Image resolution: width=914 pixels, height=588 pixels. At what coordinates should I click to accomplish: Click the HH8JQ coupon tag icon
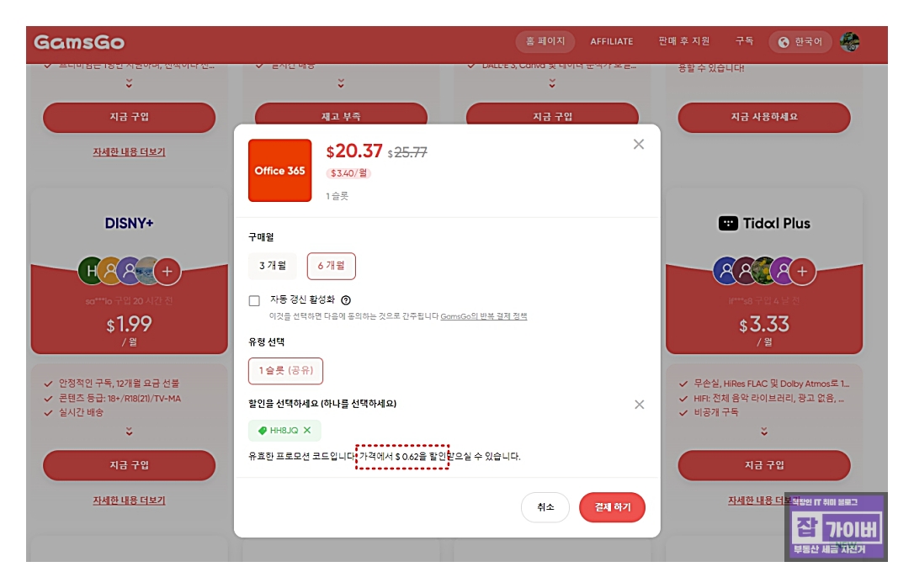(x=263, y=431)
